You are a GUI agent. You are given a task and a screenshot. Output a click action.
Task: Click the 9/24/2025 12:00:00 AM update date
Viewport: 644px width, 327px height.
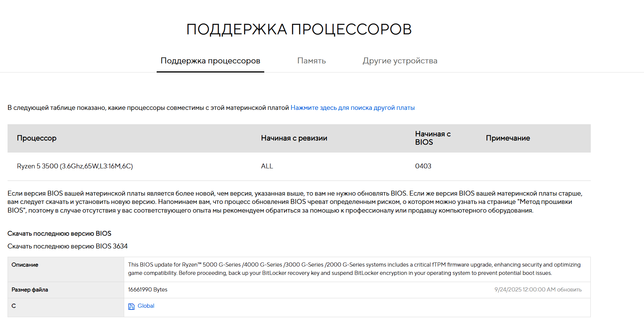[x=538, y=290]
